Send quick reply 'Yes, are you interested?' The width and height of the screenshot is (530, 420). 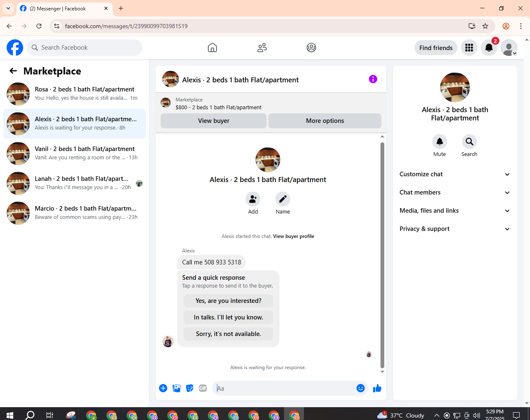coord(229,301)
